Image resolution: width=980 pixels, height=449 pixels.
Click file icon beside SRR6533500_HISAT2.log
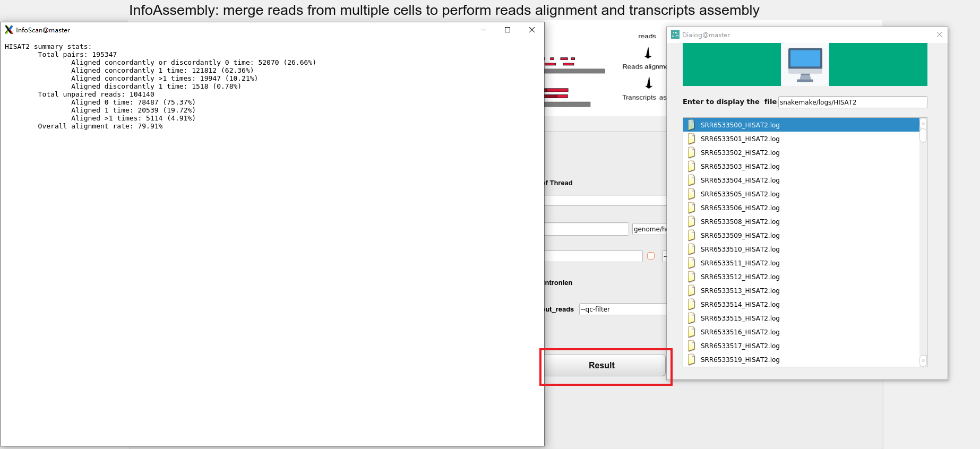click(691, 125)
